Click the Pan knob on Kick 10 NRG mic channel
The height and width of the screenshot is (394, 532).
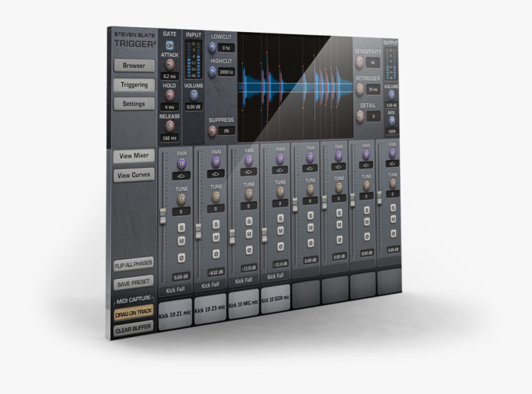coord(249,160)
